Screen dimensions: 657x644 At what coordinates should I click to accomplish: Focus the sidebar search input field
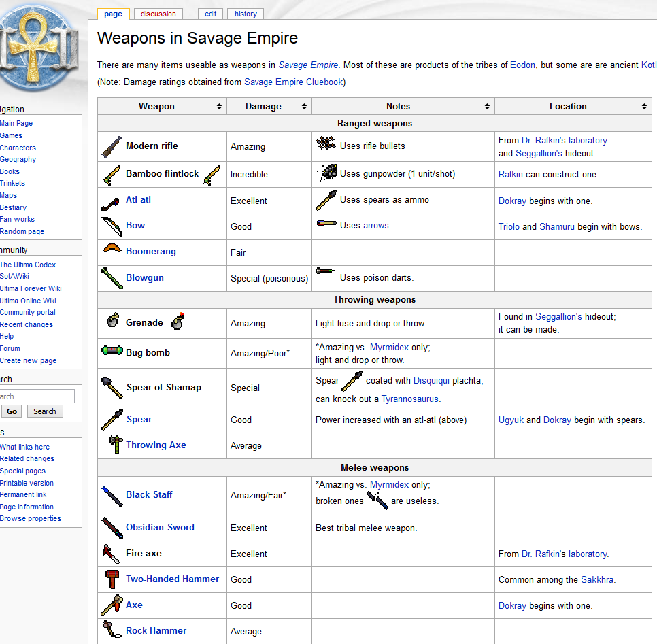[37, 396]
